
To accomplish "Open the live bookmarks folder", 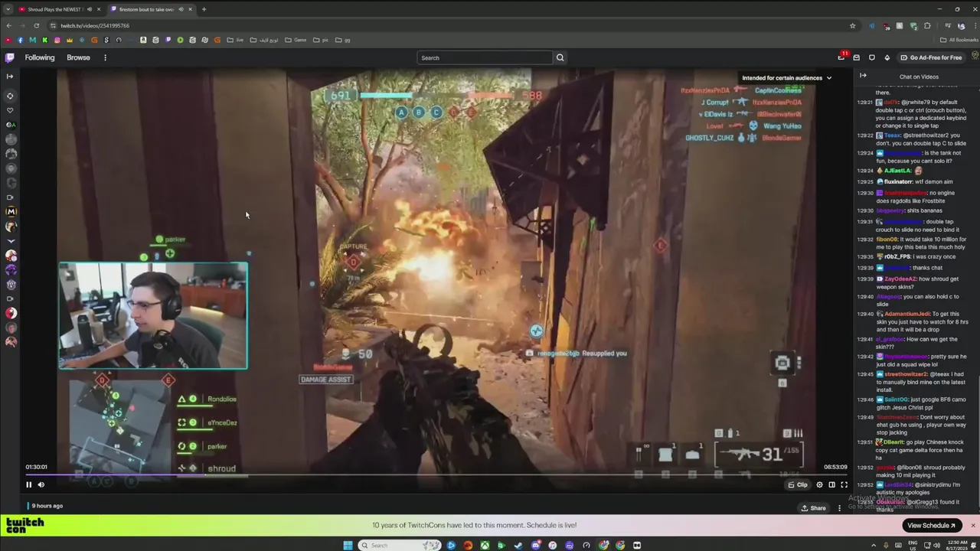I will [x=235, y=40].
